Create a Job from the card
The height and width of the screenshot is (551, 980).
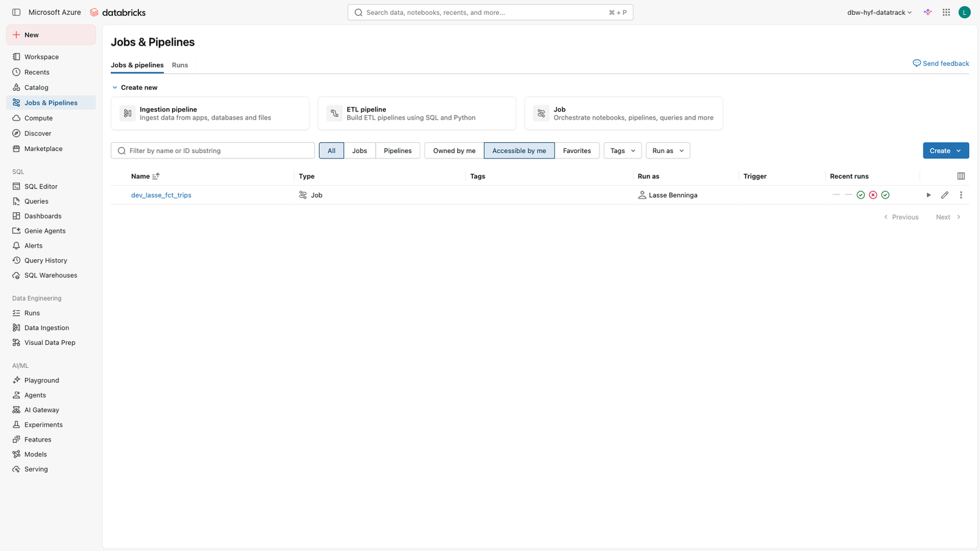click(623, 113)
